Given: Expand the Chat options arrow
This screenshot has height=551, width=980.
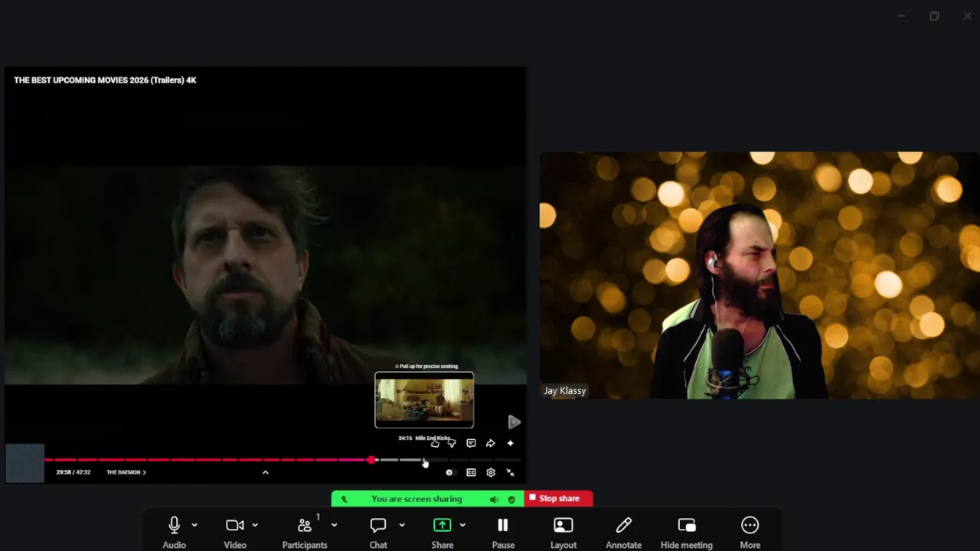Looking at the screenshot, I should pos(402,525).
